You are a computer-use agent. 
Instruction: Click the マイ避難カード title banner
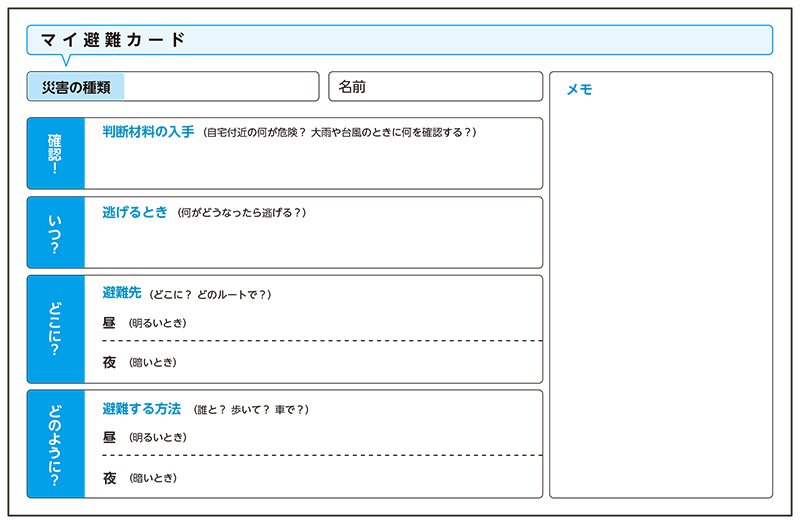tap(399, 40)
